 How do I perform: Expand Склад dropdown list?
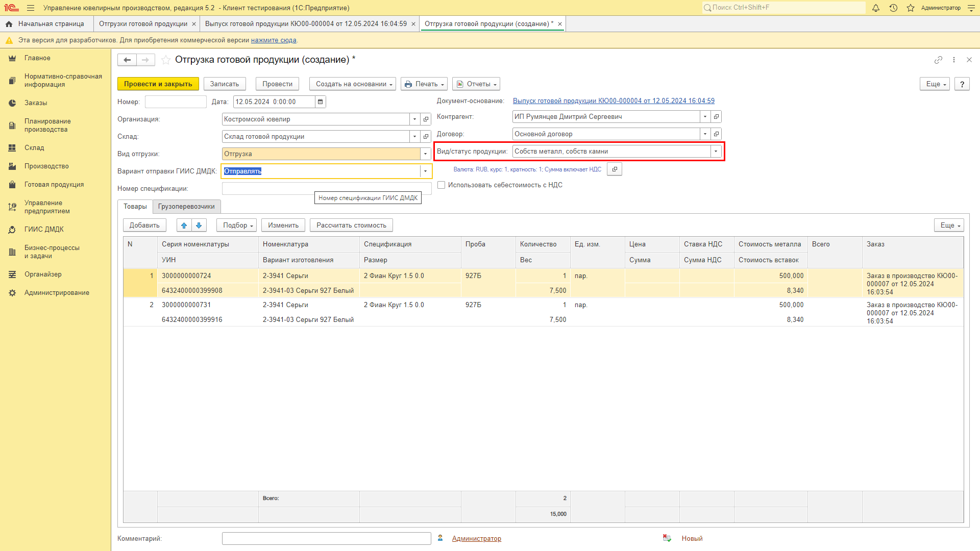pyautogui.click(x=414, y=137)
